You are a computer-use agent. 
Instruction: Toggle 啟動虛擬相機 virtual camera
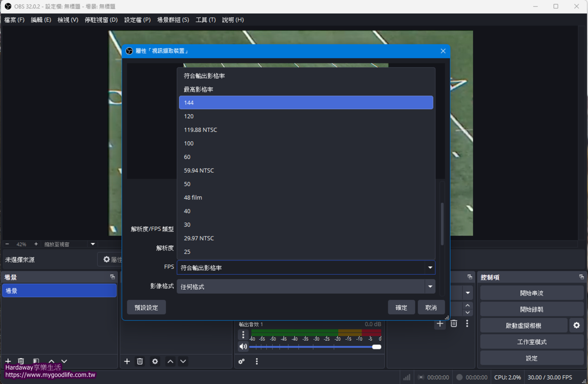(x=523, y=325)
